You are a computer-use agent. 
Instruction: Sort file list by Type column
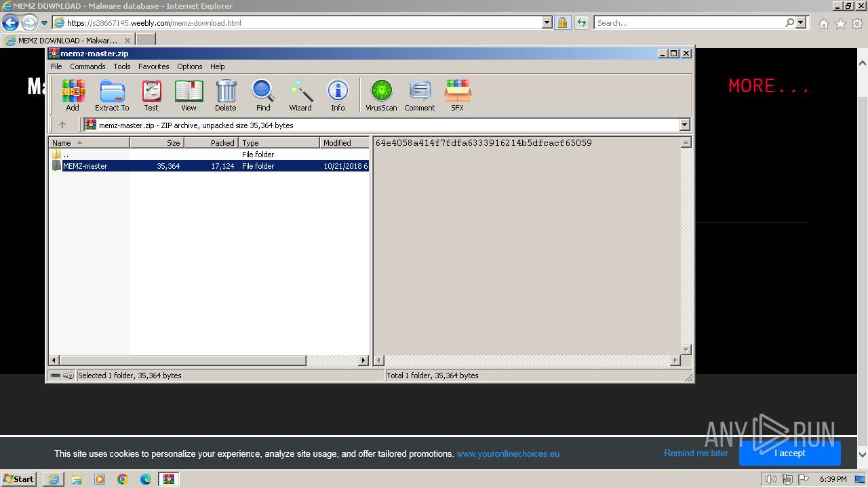[x=279, y=142]
